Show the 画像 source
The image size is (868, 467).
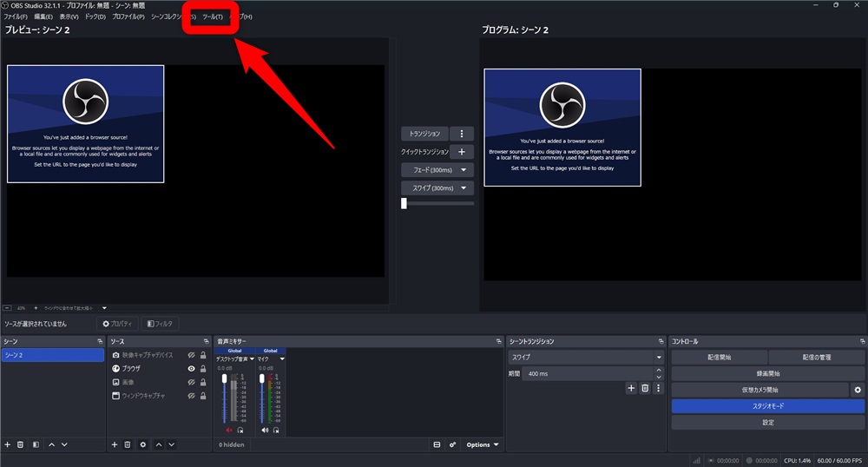tap(191, 382)
